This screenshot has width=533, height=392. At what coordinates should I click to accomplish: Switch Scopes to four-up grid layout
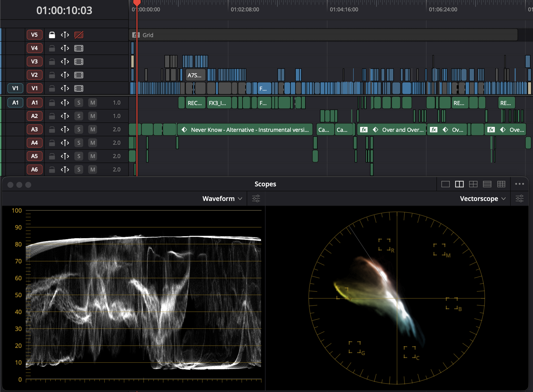473,184
